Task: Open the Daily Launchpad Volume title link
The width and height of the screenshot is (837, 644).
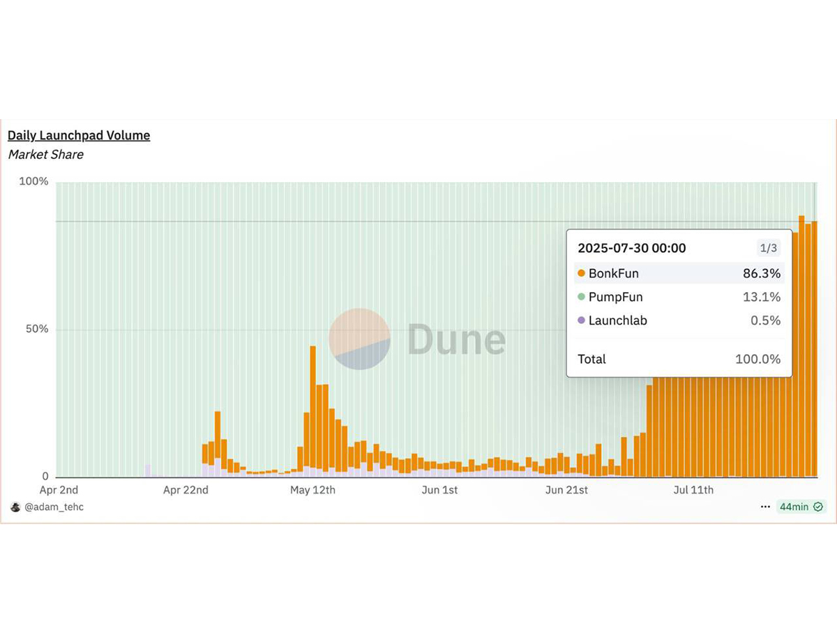Action: [79, 135]
